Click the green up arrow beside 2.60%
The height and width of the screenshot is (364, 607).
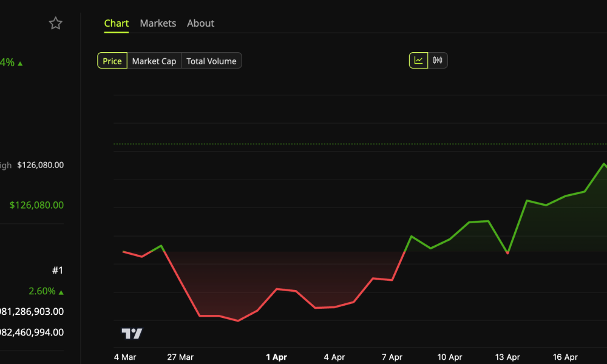click(x=62, y=291)
